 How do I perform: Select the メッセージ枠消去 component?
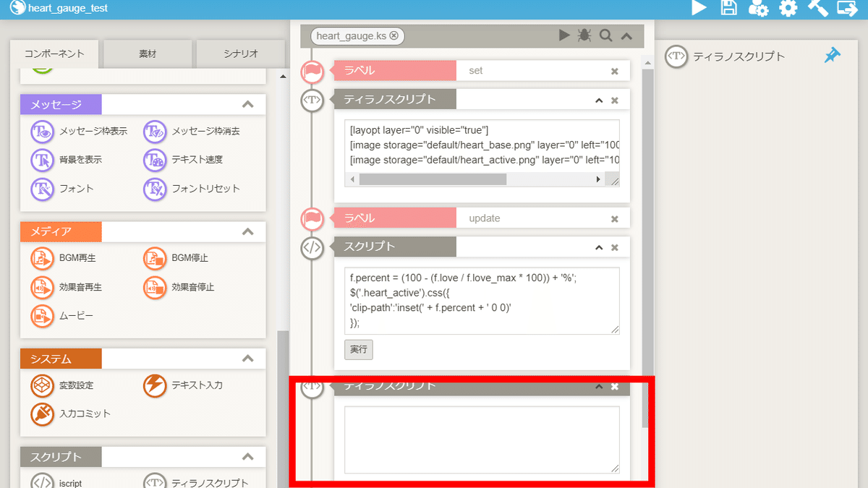pos(192,132)
